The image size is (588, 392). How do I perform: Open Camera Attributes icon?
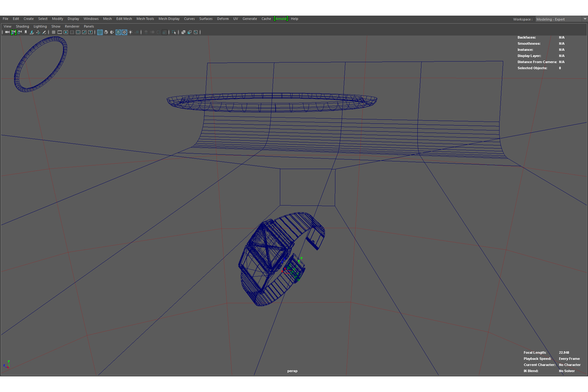20,32
